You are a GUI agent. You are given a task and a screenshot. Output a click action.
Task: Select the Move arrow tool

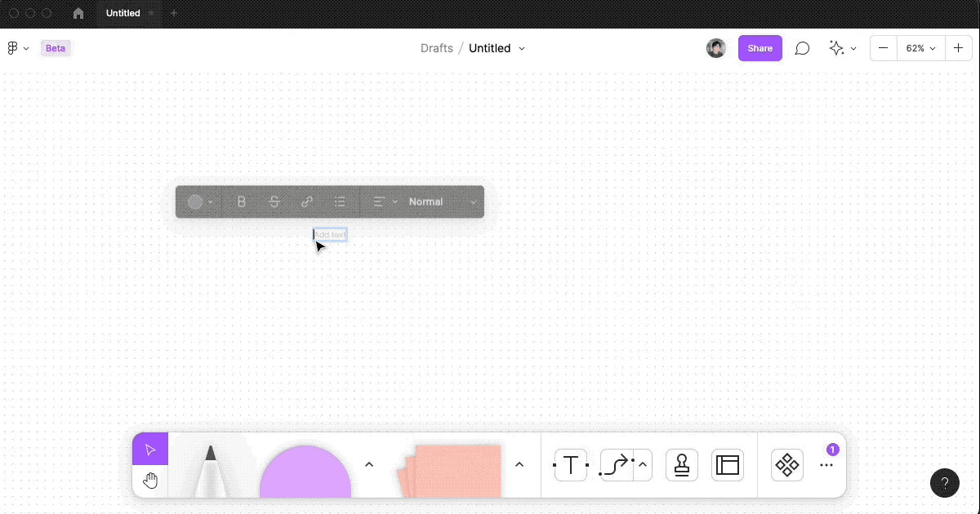coord(150,450)
